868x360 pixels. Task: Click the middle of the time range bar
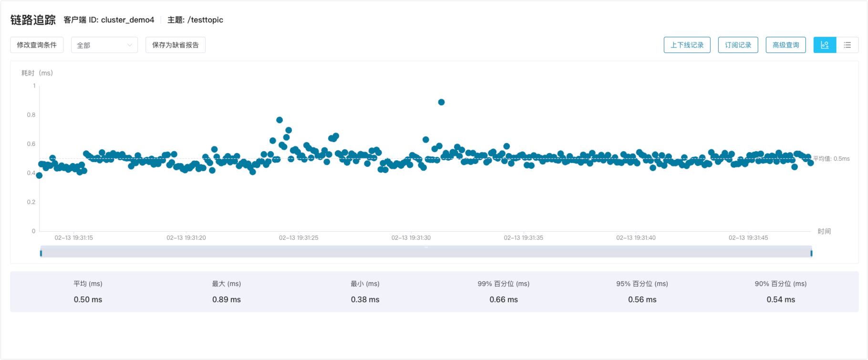point(426,252)
